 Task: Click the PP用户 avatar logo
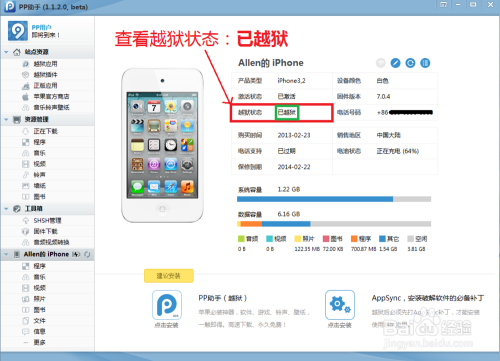tap(18, 31)
